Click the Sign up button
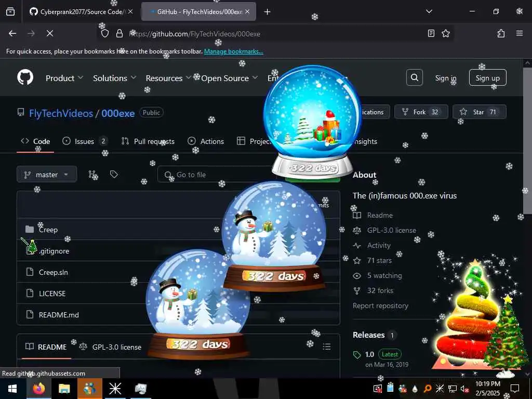Image resolution: width=532 pixels, height=399 pixels. tap(487, 78)
